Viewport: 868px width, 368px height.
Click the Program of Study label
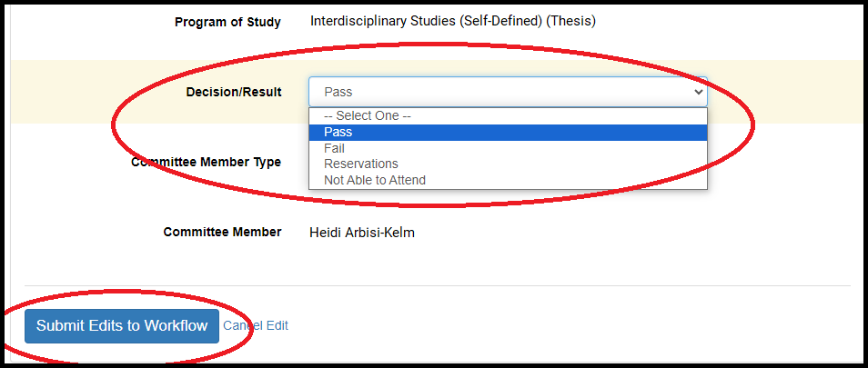pyautogui.click(x=227, y=22)
